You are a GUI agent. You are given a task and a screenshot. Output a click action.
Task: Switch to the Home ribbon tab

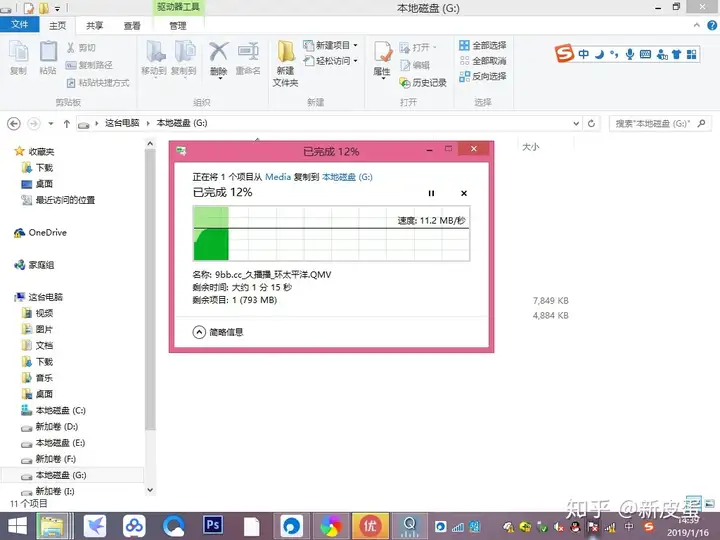[x=57, y=26]
